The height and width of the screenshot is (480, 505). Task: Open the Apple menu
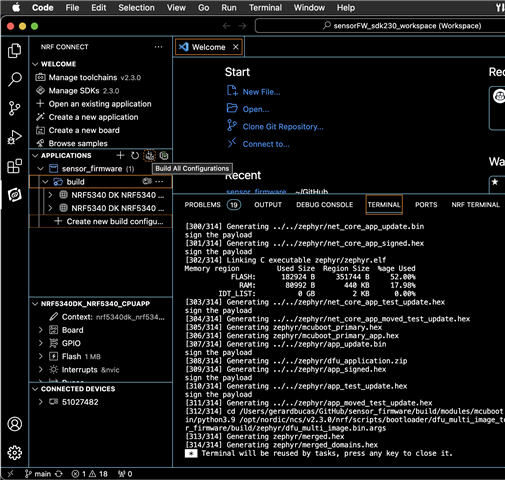pos(16,8)
